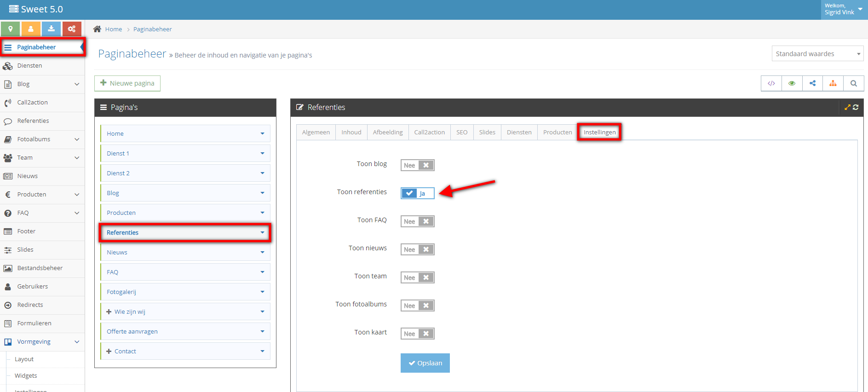The width and height of the screenshot is (868, 392).
Task: Click the Sweet 5.0 logo
Action: pos(36,9)
